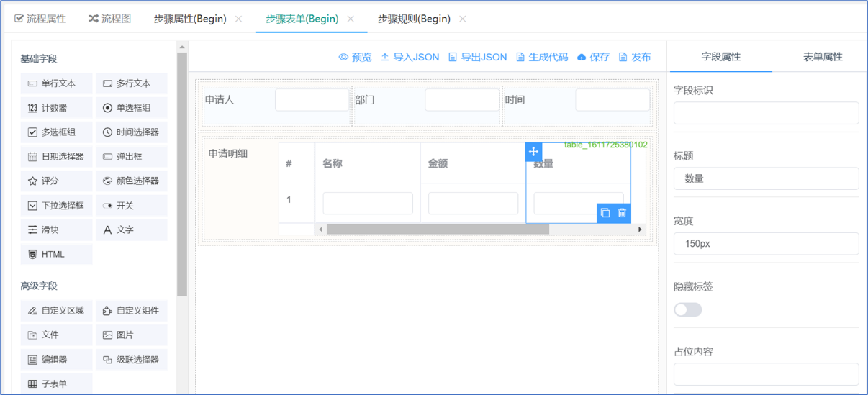The width and height of the screenshot is (868, 395).
Task: Copy the selected 数量 column
Action: click(605, 213)
